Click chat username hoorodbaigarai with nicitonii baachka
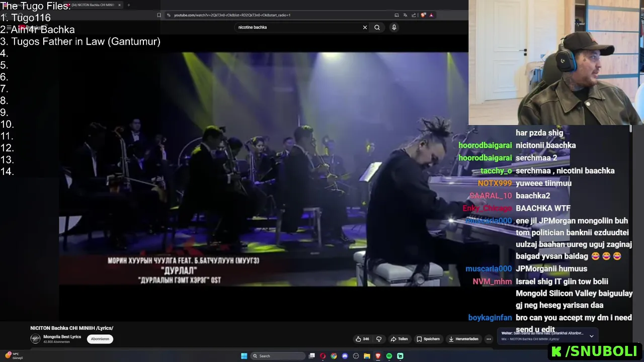 485,145
